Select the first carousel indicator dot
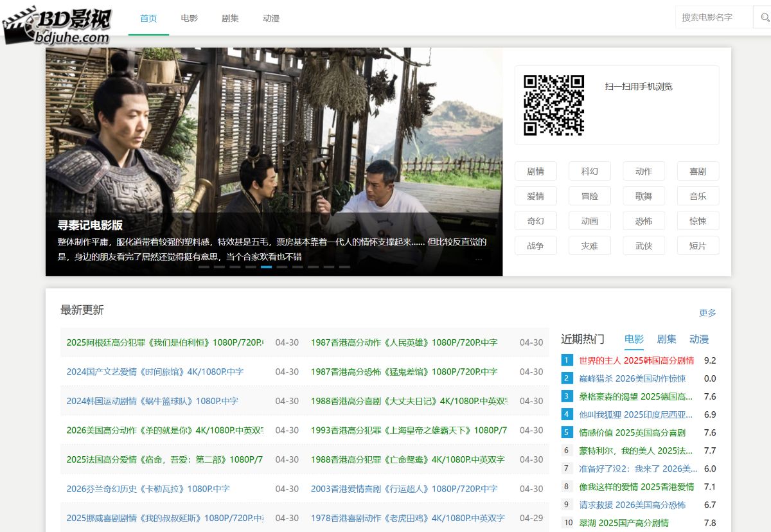This screenshot has width=771, height=532. [204, 267]
